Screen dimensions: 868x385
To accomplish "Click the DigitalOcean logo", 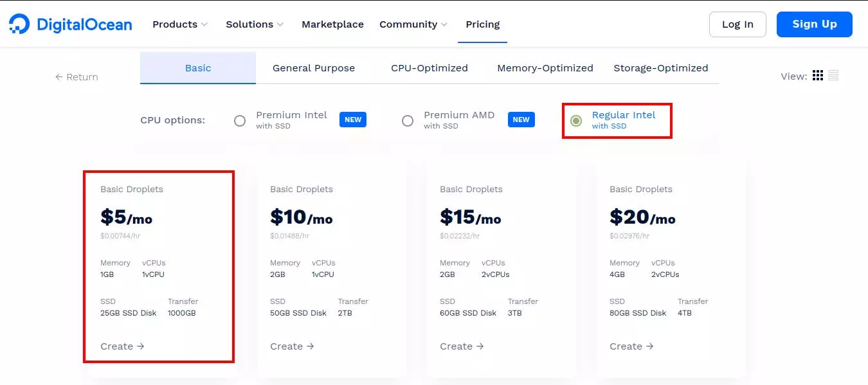I will [71, 24].
